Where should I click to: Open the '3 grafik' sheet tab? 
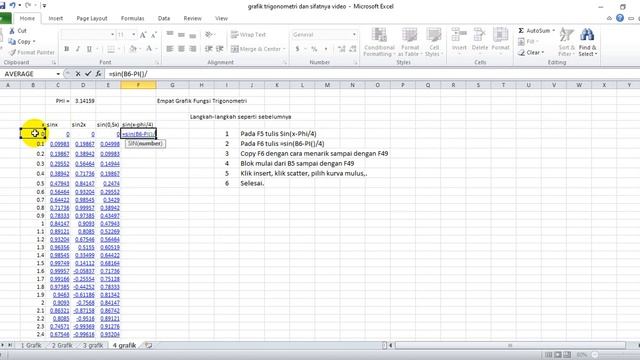point(93,345)
